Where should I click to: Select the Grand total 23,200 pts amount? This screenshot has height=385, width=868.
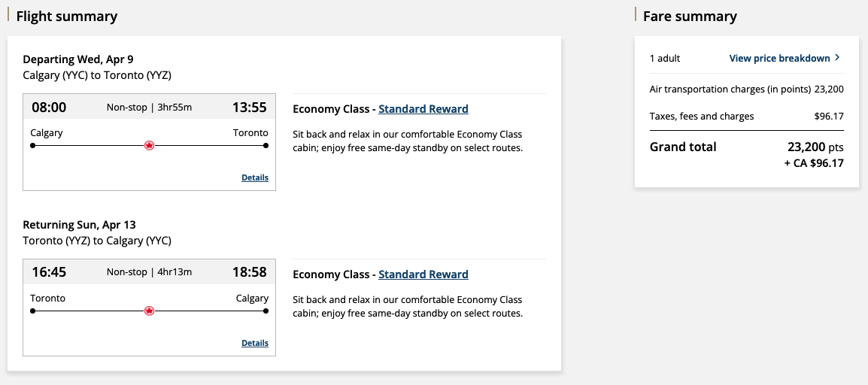pyautogui.click(x=815, y=147)
